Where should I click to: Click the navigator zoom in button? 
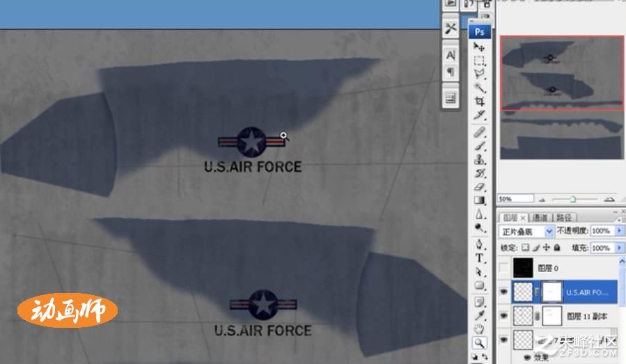click(x=609, y=199)
